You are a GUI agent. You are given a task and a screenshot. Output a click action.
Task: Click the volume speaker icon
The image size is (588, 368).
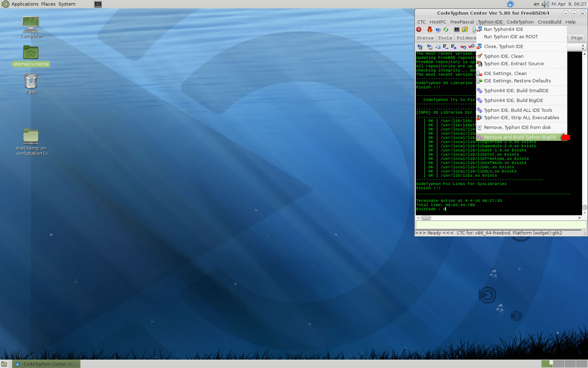(545, 4)
